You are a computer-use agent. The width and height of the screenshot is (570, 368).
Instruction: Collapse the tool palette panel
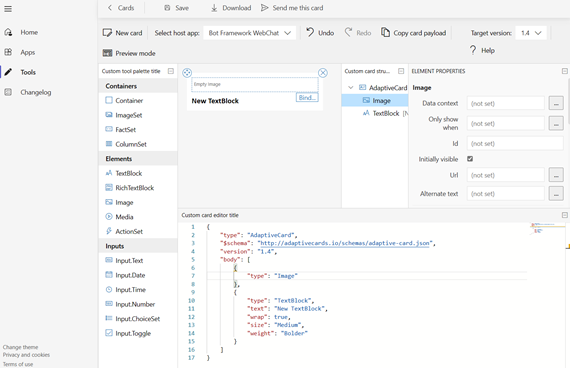pos(171,71)
